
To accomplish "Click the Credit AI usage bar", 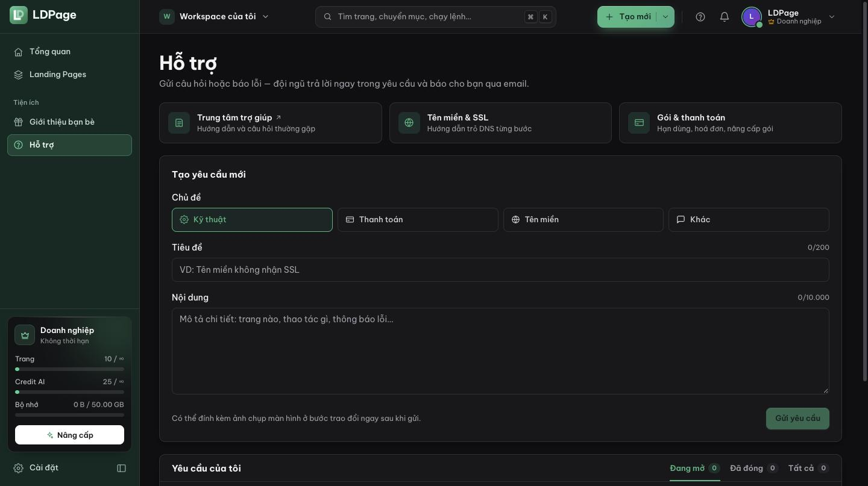I will [x=69, y=392].
